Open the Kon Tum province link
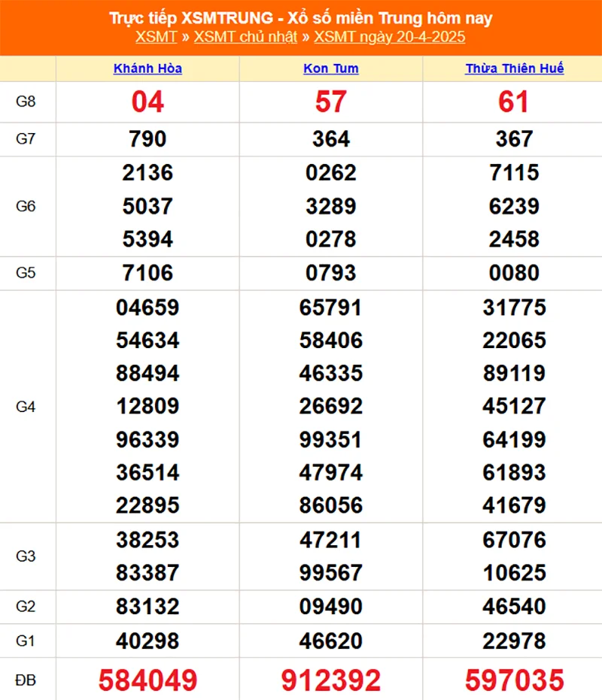 330,68
